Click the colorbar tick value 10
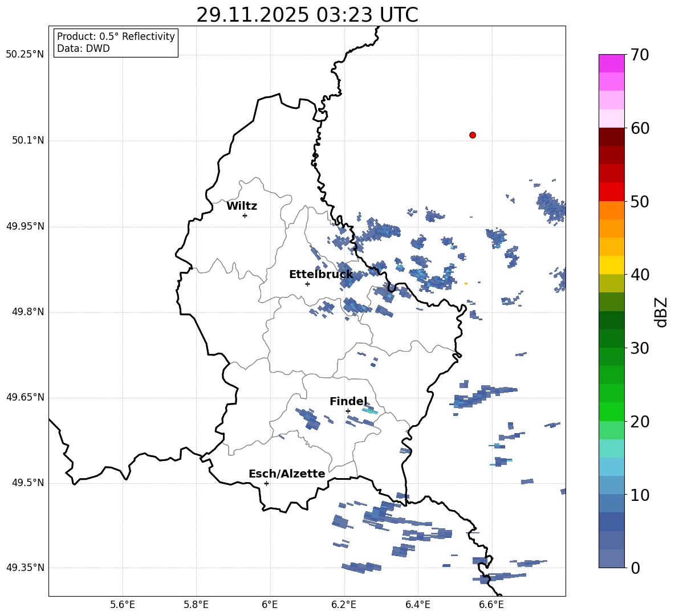 coord(640,495)
